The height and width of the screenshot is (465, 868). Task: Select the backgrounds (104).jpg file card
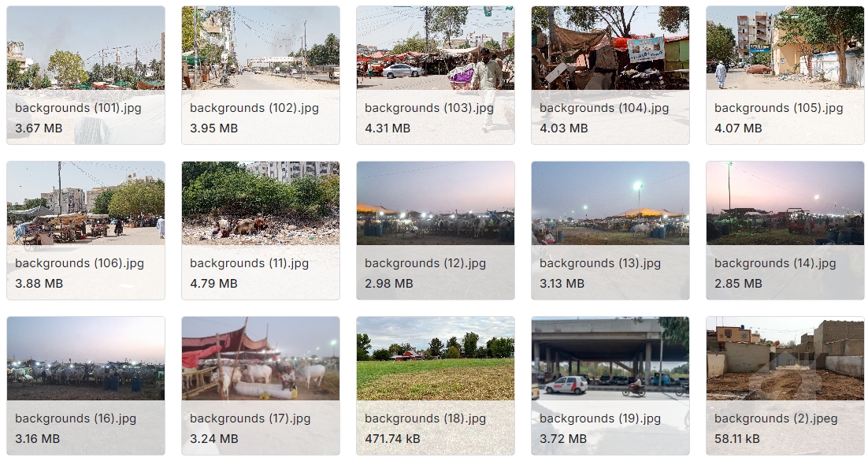[610, 76]
